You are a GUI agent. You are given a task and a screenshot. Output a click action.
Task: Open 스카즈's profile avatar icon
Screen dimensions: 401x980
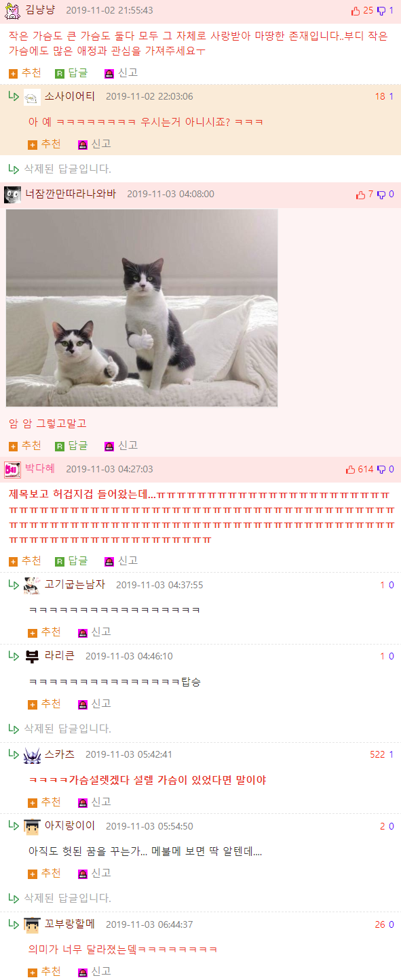click(x=32, y=755)
